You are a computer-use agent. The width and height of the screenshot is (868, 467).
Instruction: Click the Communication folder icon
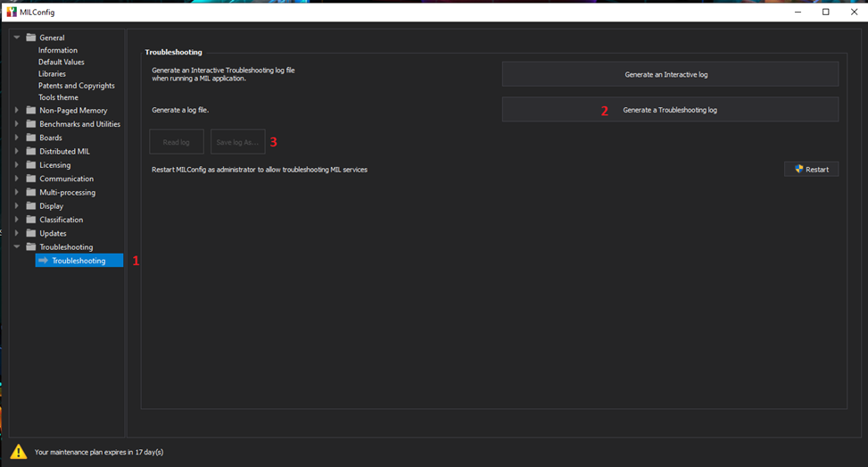[31, 179]
